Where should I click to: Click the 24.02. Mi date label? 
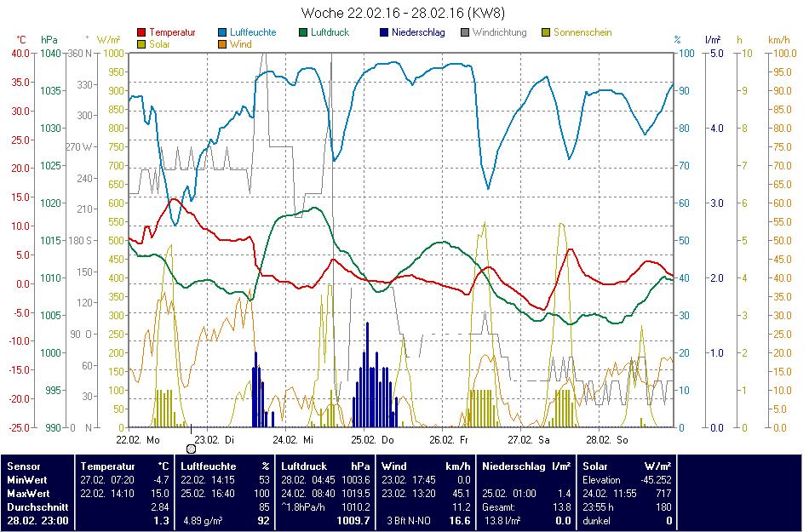(x=293, y=440)
